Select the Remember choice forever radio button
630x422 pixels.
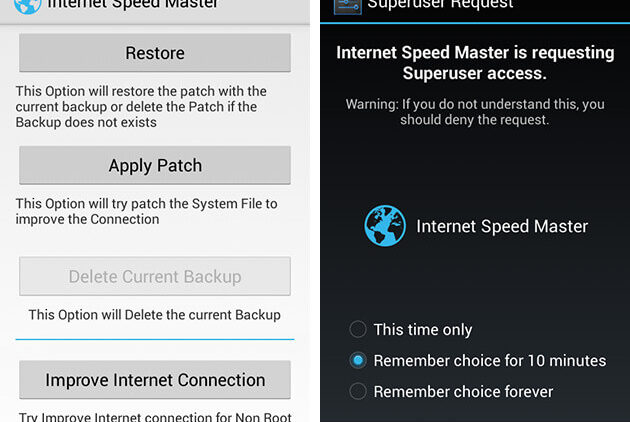click(x=358, y=391)
